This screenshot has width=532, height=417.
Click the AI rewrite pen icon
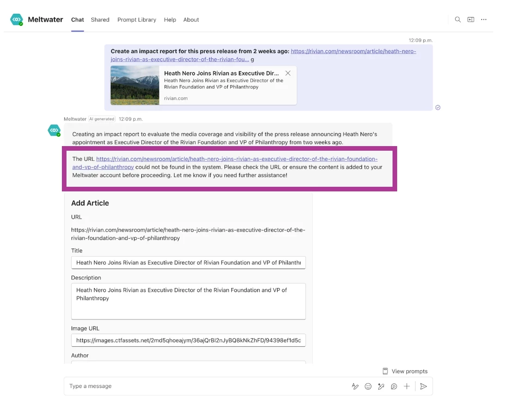click(381, 386)
